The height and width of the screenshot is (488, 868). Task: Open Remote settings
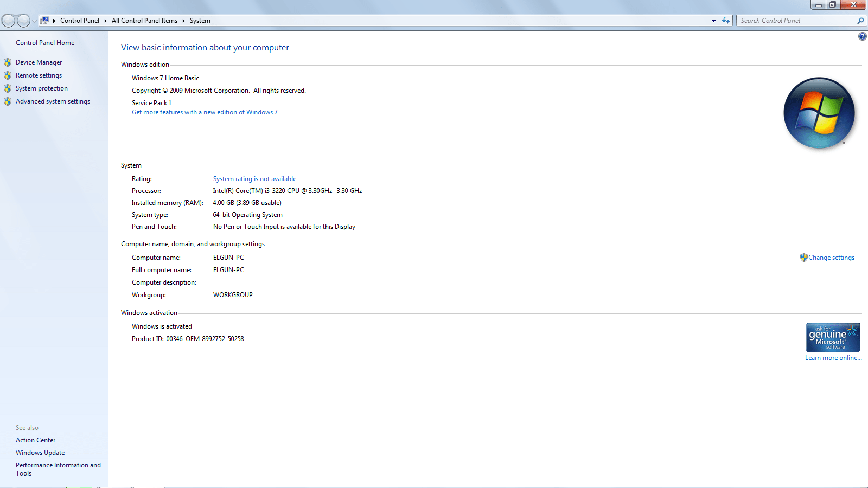39,75
